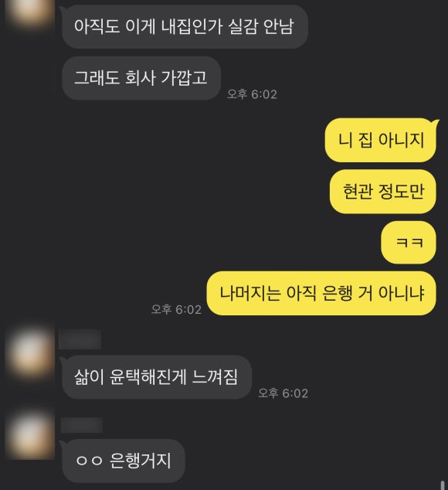This screenshot has width=448, height=490.
Task: Tap the 나머지는 아직 은행 거 아니냐 message
Action: (x=321, y=293)
